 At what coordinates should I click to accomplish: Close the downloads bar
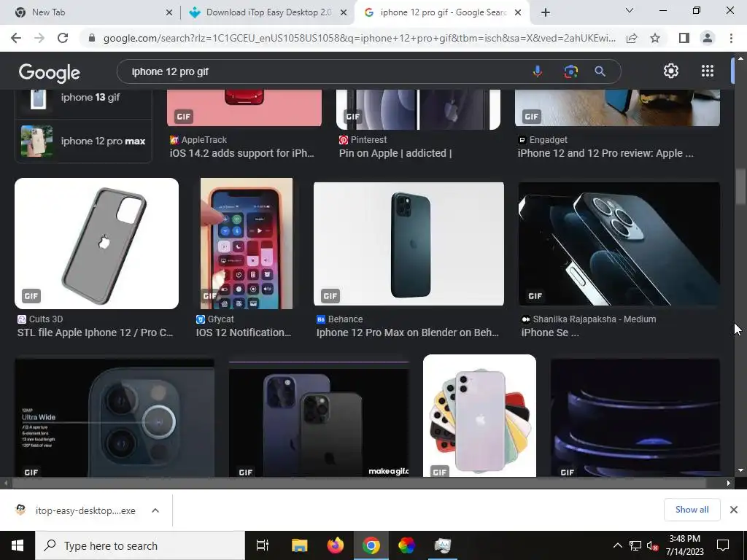click(x=734, y=510)
